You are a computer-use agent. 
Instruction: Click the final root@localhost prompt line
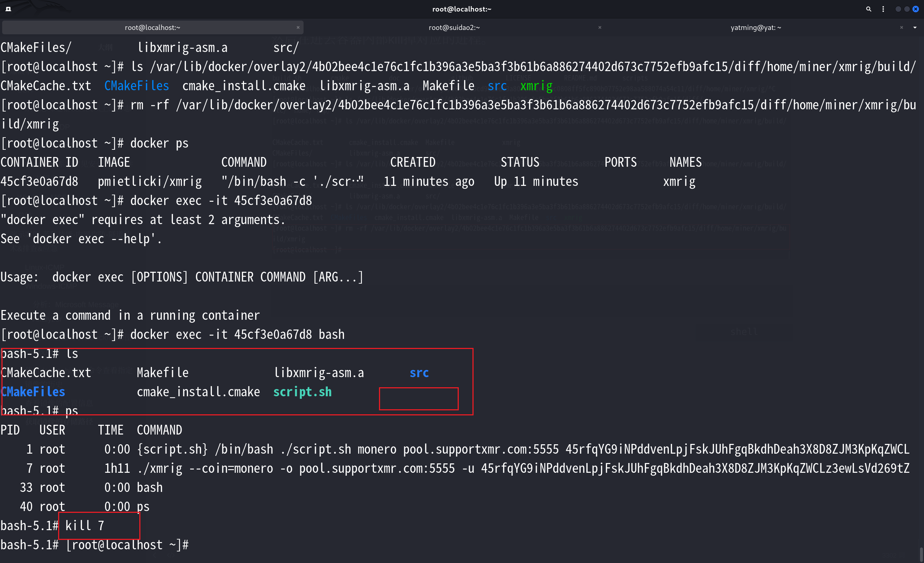[127, 545]
